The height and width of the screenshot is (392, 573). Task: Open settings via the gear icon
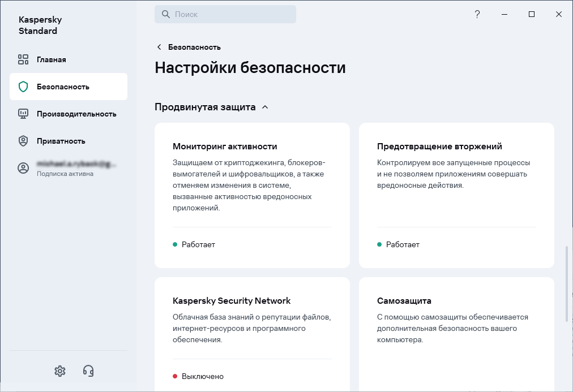[60, 371]
